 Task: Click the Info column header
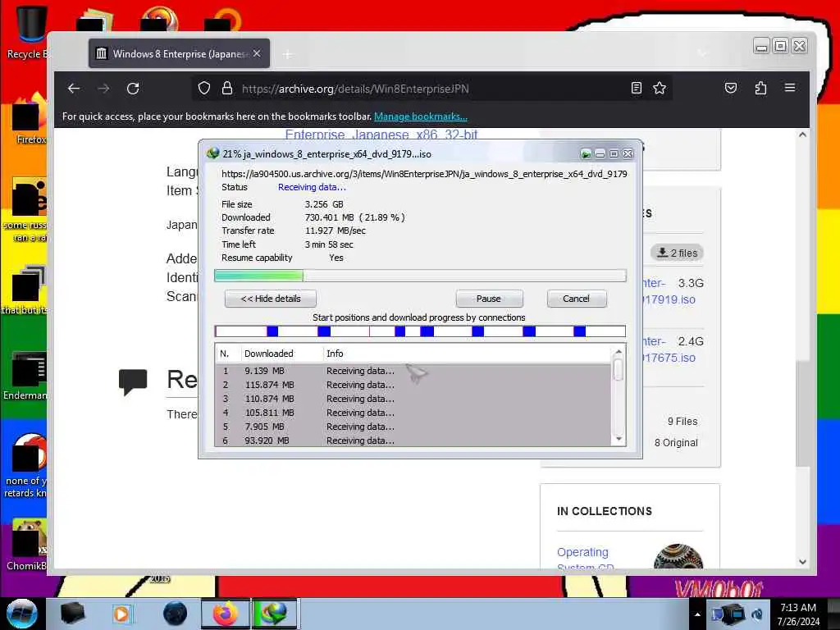click(335, 354)
